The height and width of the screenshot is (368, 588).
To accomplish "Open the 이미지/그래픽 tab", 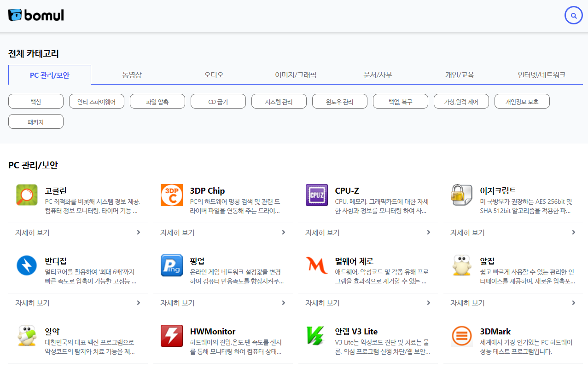I will coord(296,75).
